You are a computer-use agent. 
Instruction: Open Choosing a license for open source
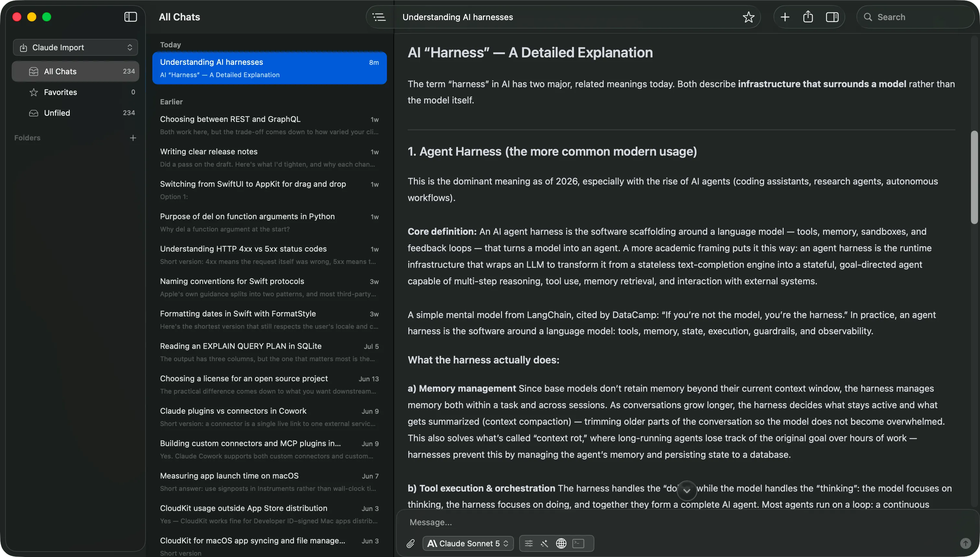(269, 385)
